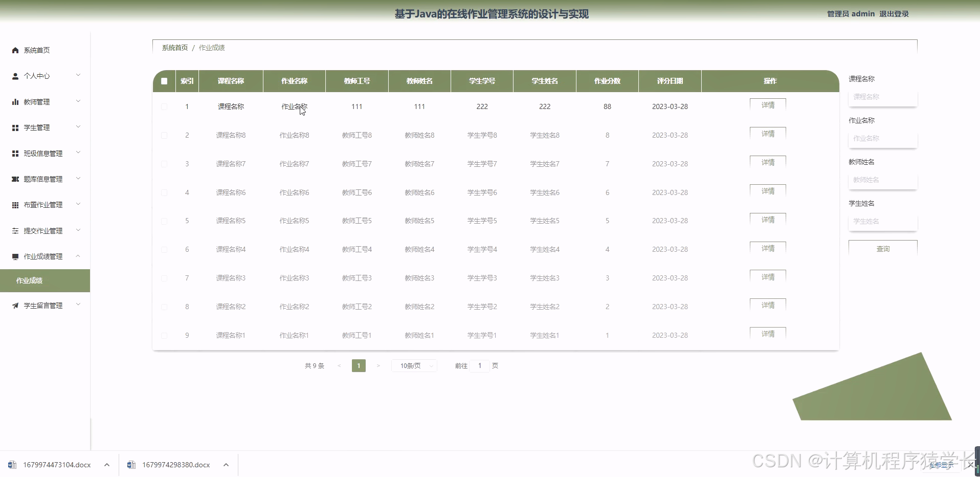
Task: Open 详情 for row 课程名称5
Action: [768, 220]
